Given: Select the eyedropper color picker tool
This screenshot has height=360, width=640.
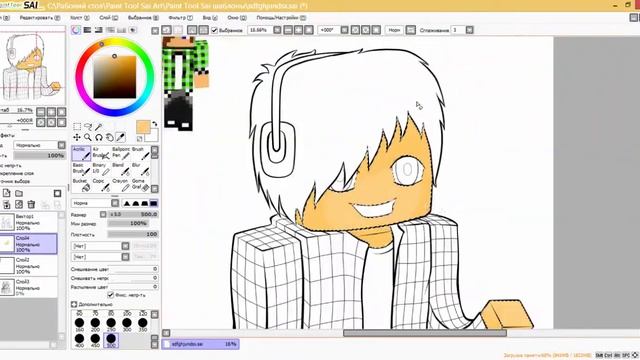Looking at the screenshot, I should click(120, 138).
